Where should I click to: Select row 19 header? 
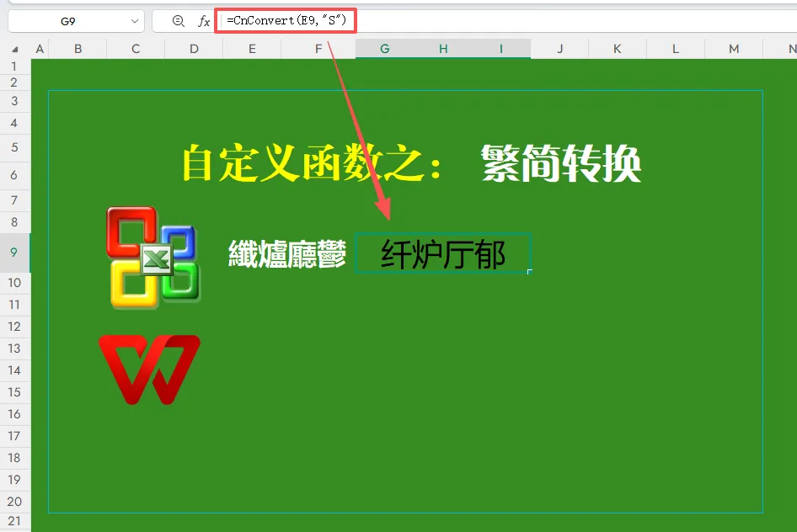click(14, 479)
